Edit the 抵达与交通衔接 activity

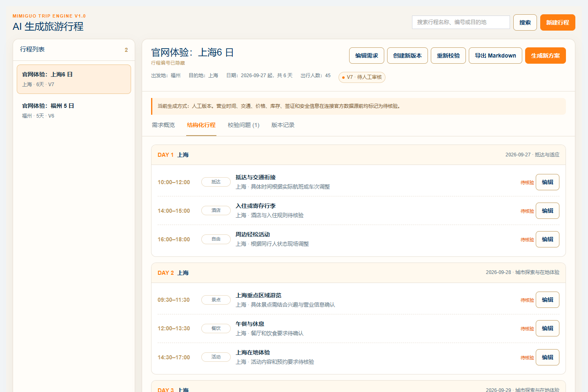(548, 182)
